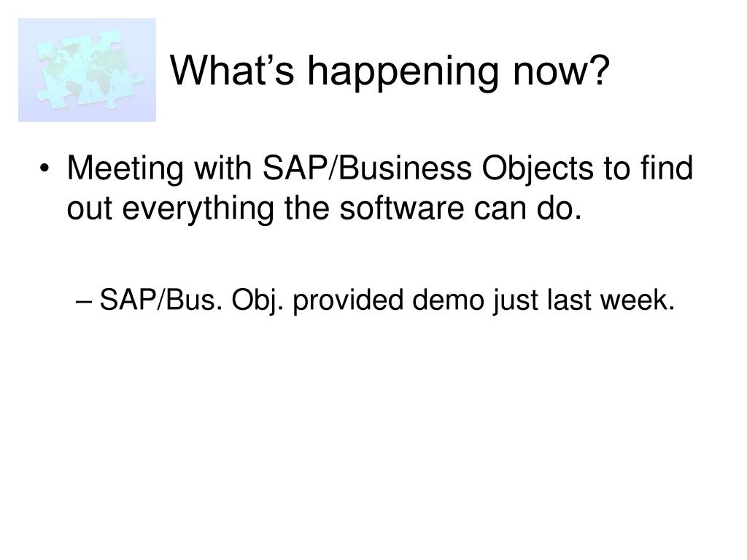747x560 pixels.
Task: Click the word "just" in the sub-bullet
Action: click(516, 301)
